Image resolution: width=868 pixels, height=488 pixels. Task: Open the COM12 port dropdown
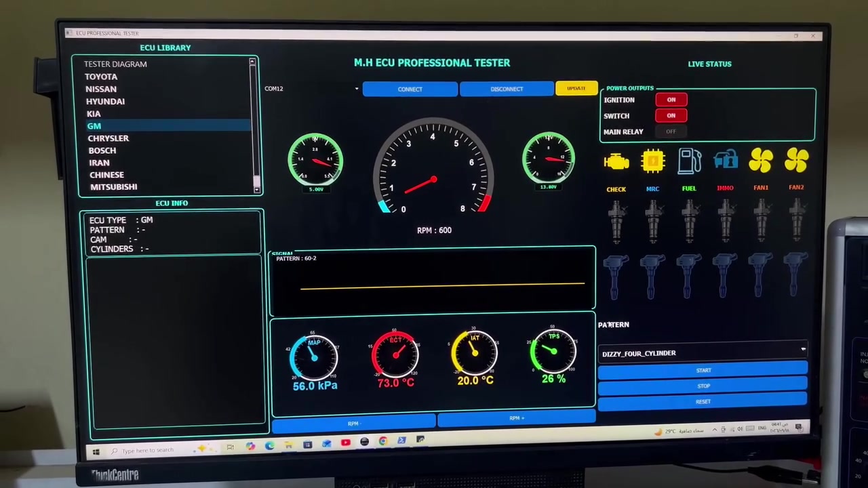(x=312, y=89)
